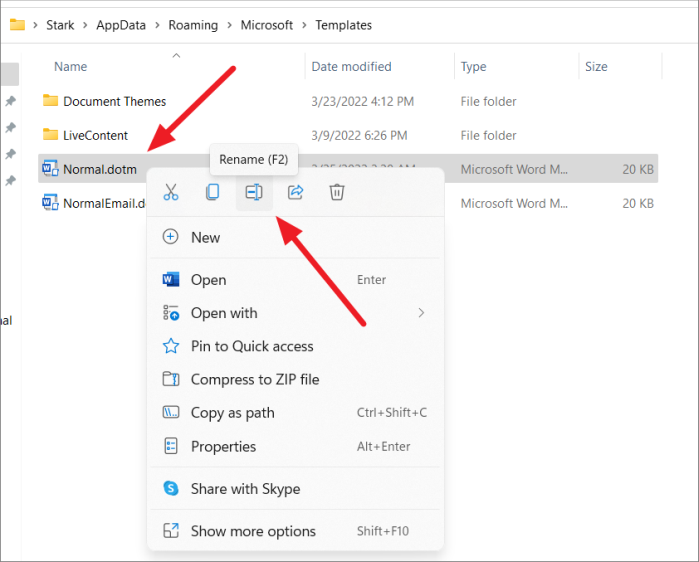
Task: Click the first pin icon in sidebar
Action: (x=10, y=101)
